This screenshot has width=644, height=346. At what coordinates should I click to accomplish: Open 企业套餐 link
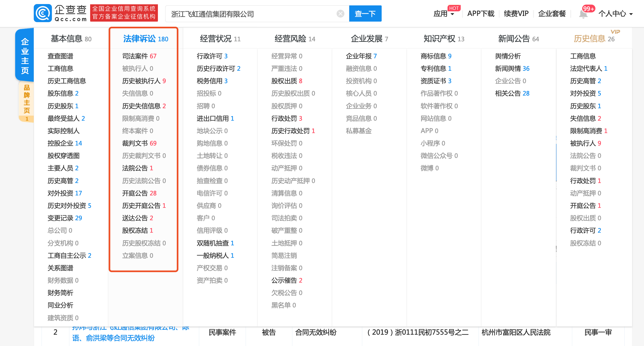click(552, 13)
